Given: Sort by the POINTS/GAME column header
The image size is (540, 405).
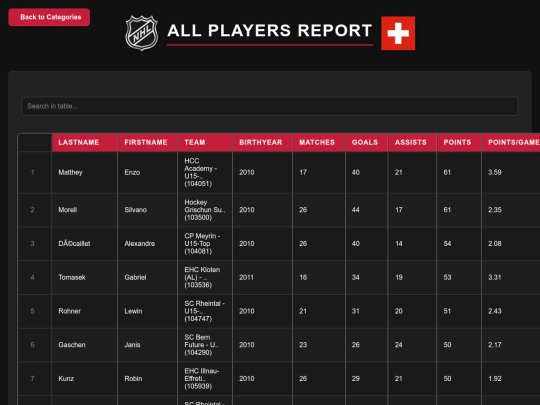Looking at the screenshot, I should point(511,143).
